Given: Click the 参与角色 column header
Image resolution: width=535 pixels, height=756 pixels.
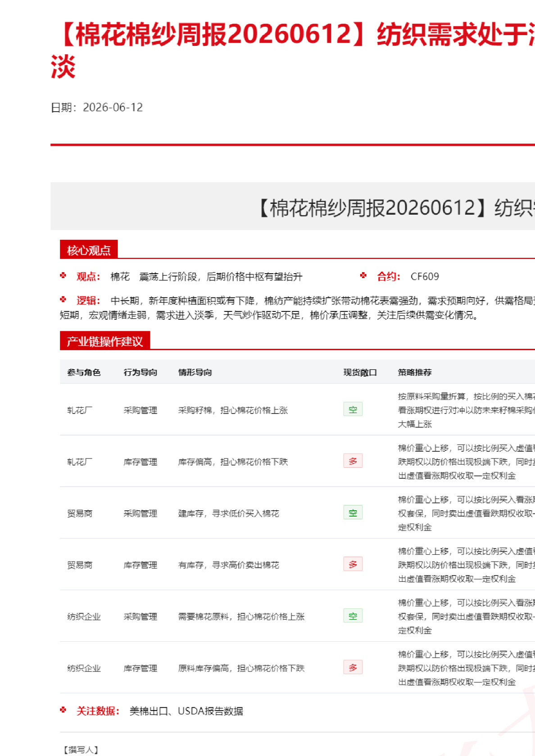Looking at the screenshot, I should tap(84, 372).
